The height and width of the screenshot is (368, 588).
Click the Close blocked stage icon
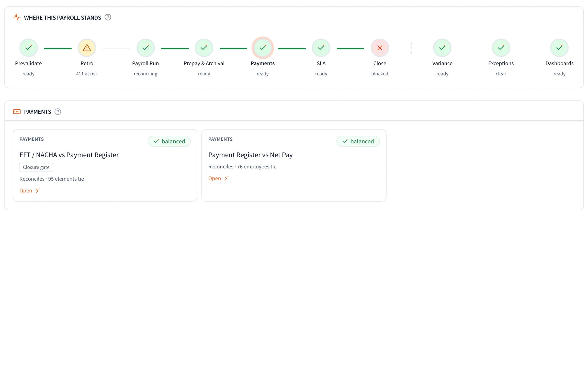(x=380, y=48)
